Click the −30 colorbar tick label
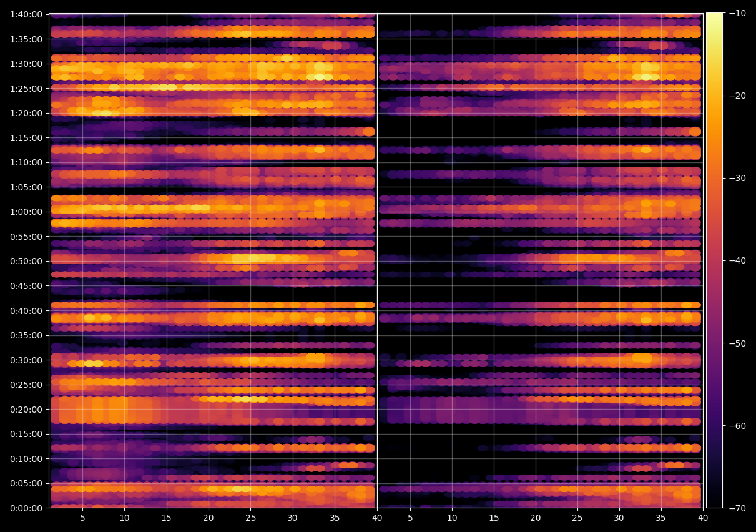 pos(737,178)
